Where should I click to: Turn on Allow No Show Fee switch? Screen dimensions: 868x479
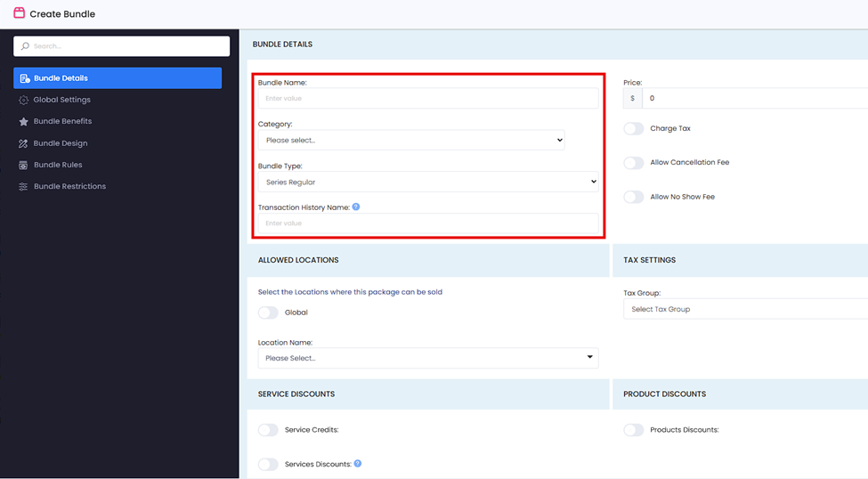633,197
